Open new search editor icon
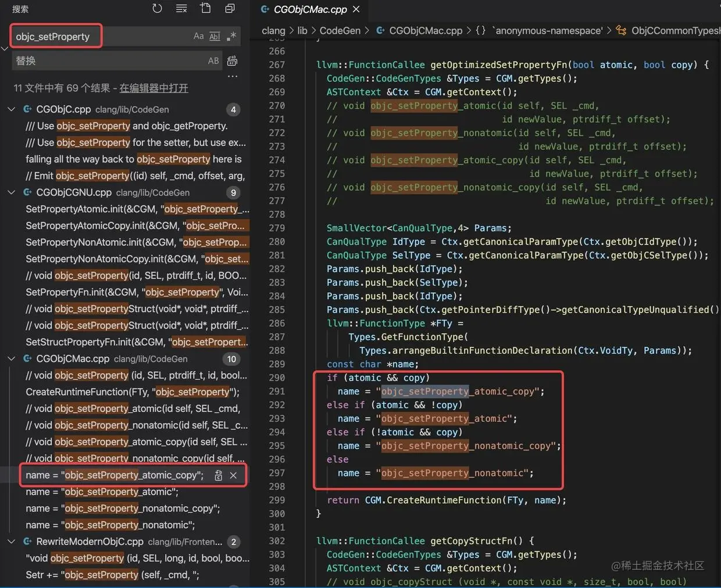Screen dimensions: 721x588 click(x=205, y=8)
